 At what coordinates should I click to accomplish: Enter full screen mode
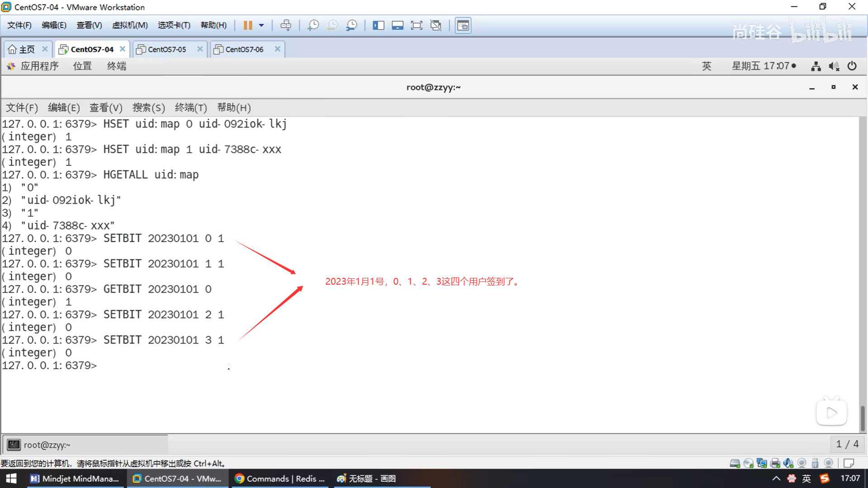click(416, 25)
